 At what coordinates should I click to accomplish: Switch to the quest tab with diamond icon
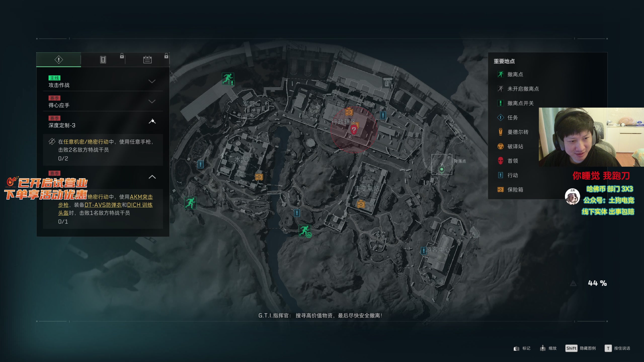tap(59, 60)
